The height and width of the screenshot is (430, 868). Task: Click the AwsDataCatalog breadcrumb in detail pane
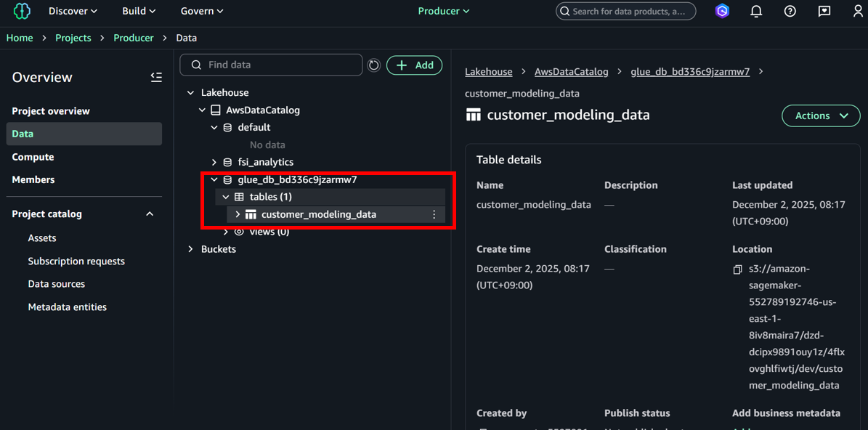click(572, 72)
